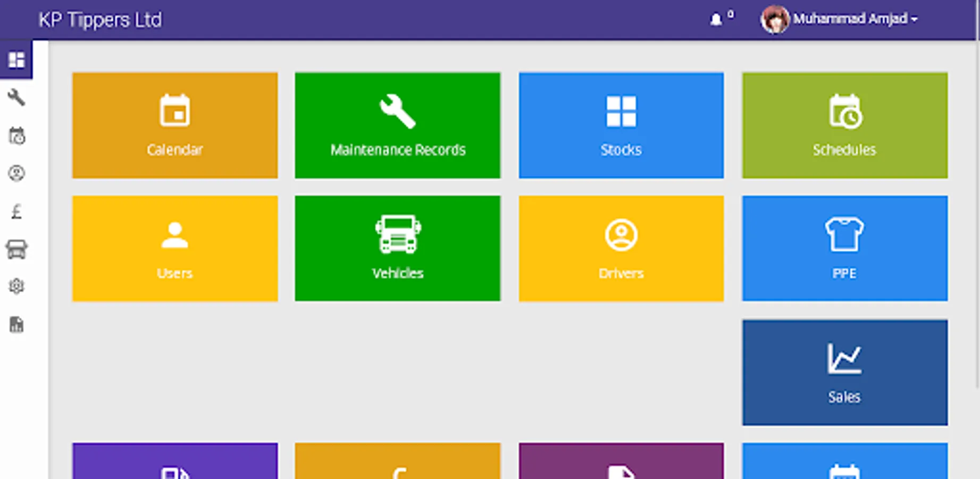980x479 pixels.
Task: Open the wrench maintenance icon in sidebar
Action: (16, 97)
